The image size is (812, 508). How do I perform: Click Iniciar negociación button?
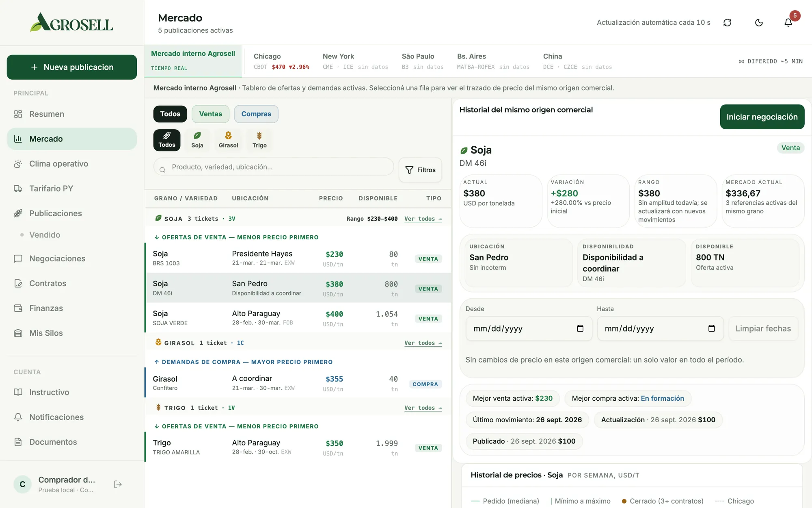(762, 117)
